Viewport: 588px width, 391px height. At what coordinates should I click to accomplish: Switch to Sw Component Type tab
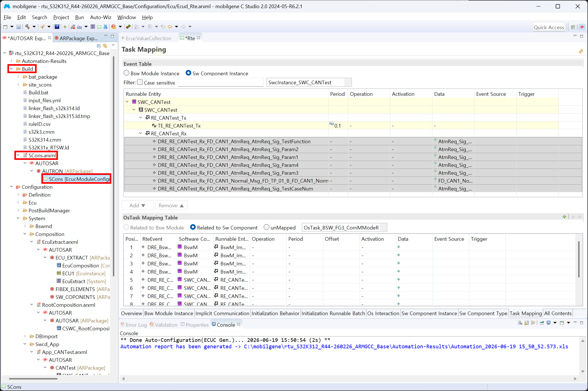tap(483, 313)
